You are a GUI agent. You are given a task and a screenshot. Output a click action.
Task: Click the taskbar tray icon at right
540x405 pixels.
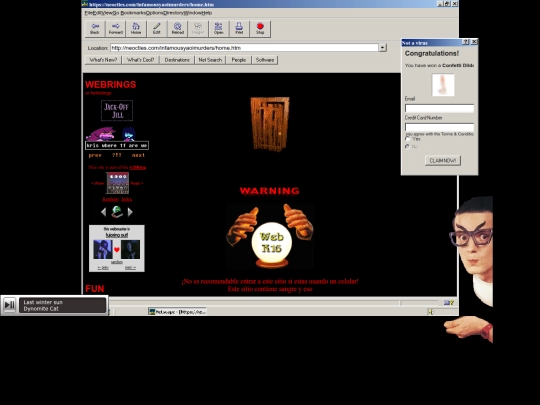click(x=430, y=311)
